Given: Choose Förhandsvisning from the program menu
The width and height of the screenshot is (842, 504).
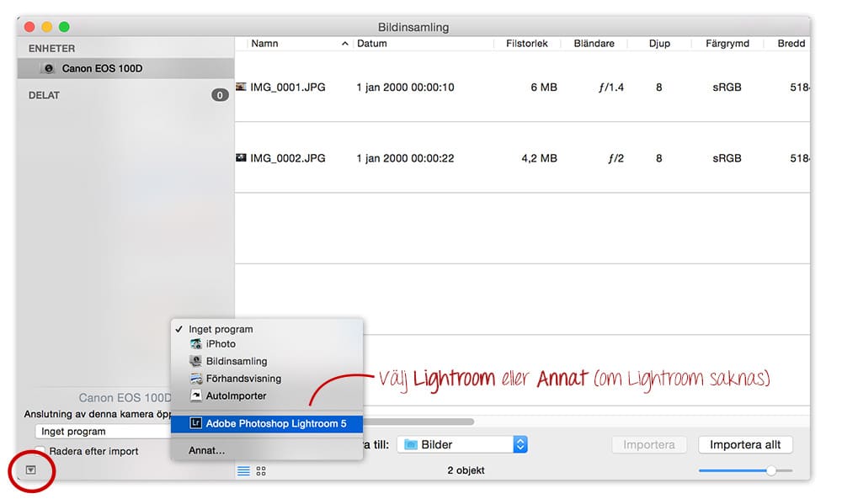Looking at the screenshot, I should pyautogui.click(x=267, y=379).
